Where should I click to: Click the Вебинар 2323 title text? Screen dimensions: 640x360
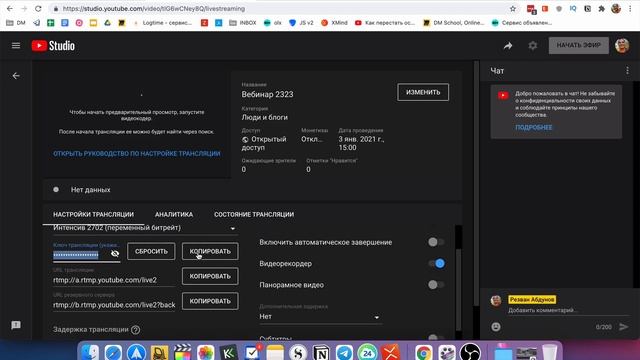point(267,94)
